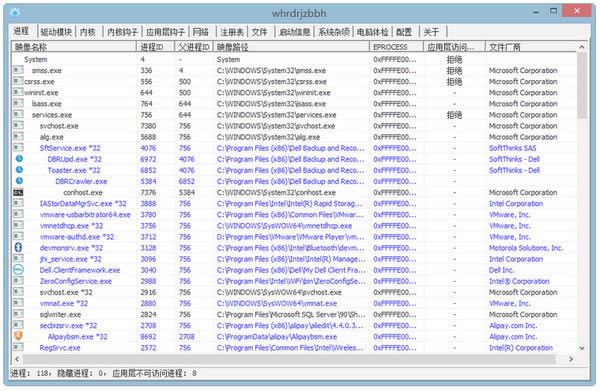
Task: Click the status bar text 进程: 118
Action: [x=30, y=373]
